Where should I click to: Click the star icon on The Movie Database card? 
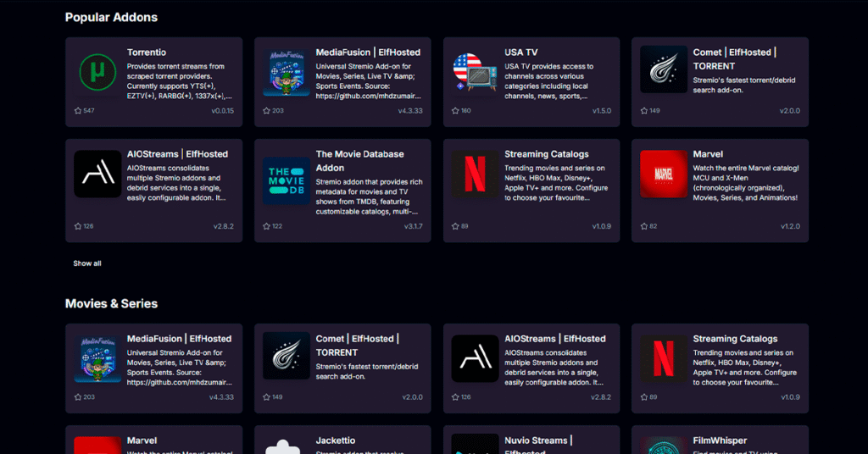267,226
